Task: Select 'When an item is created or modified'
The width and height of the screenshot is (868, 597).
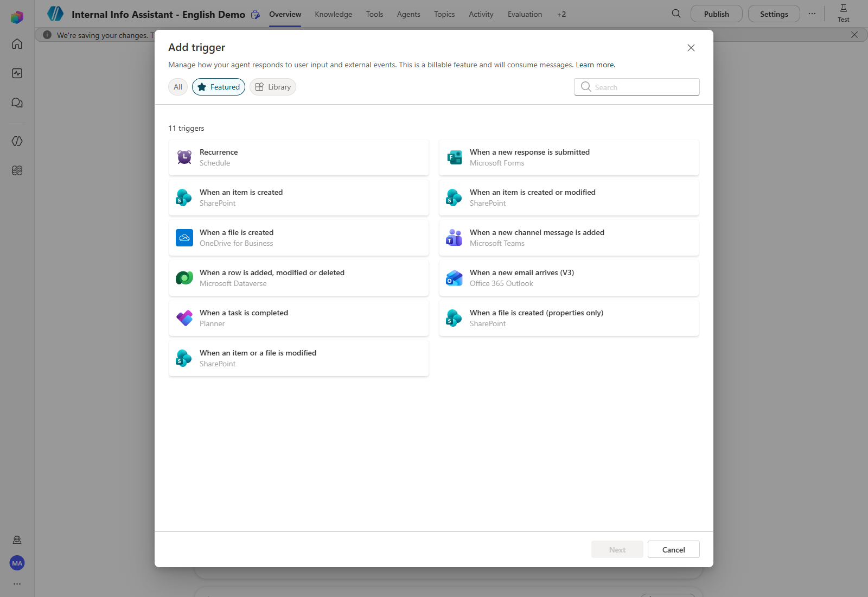Action: click(569, 198)
